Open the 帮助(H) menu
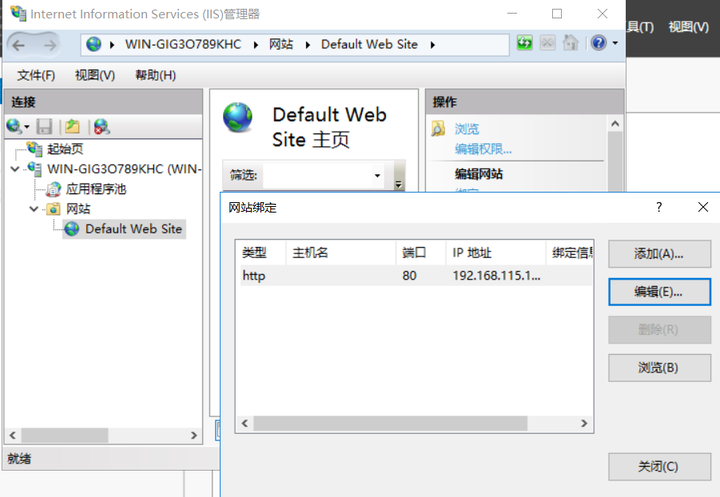 pos(155,75)
